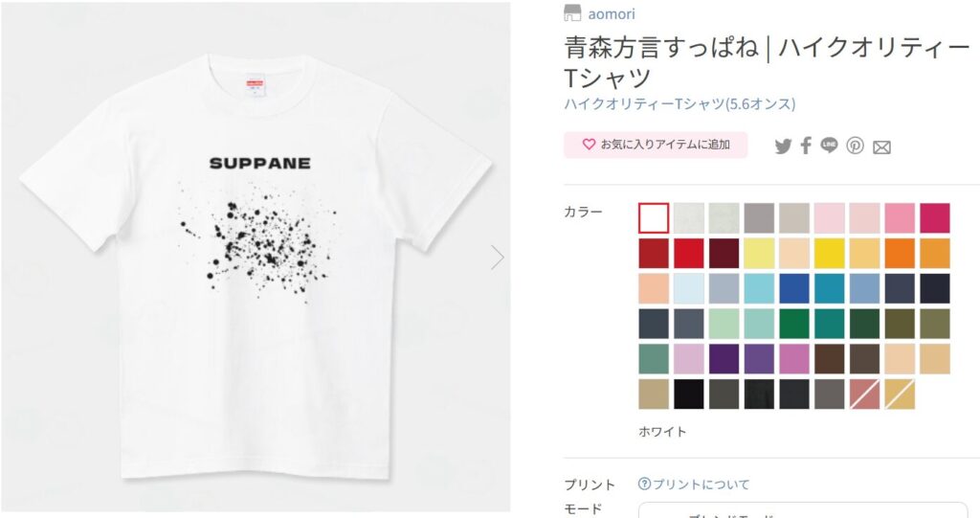
Task: Share the item on Twitter
Action: click(x=783, y=146)
